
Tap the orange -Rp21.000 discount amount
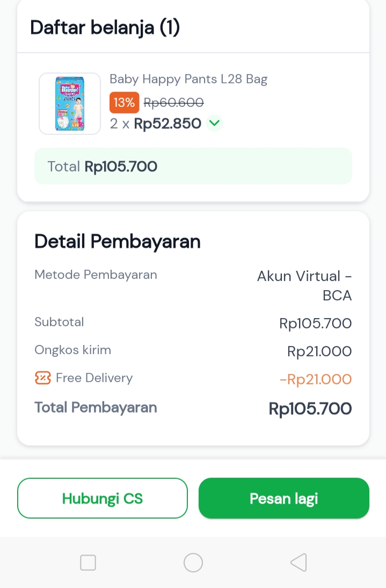(x=316, y=379)
